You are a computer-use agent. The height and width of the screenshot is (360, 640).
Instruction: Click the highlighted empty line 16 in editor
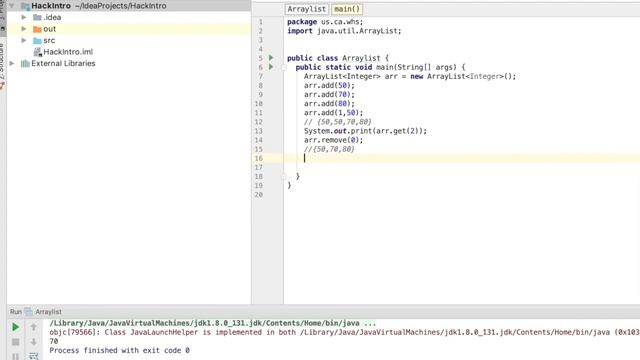pos(462,158)
